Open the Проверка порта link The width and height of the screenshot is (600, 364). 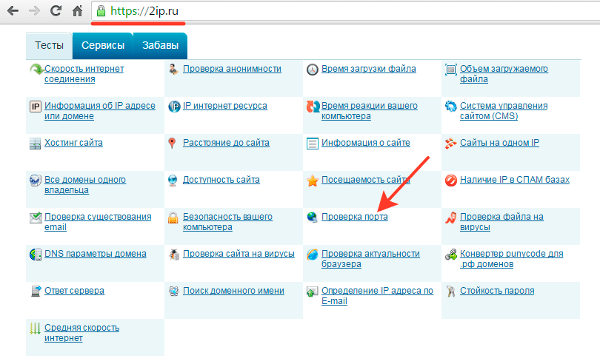tap(354, 217)
